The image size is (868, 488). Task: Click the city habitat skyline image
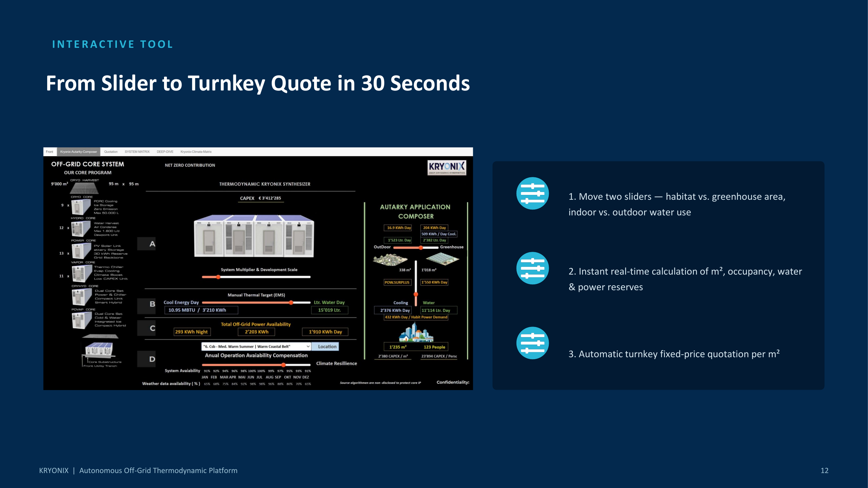[416, 332]
